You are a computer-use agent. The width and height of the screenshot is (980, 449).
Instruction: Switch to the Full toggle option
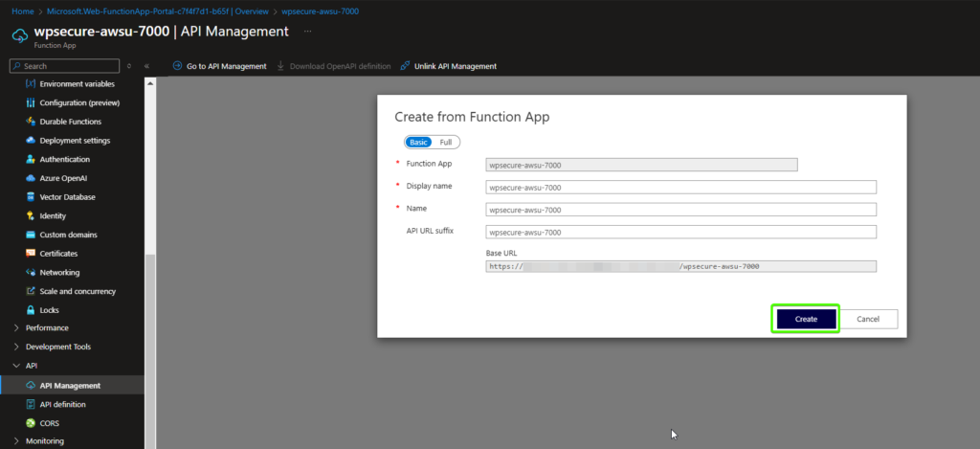[x=446, y=142]
